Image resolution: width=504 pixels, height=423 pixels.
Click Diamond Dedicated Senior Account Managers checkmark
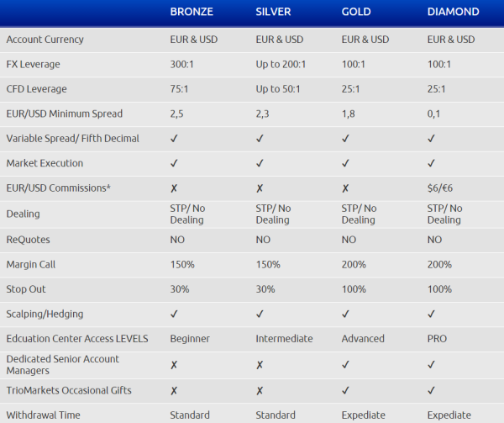pyautogui.click(x=431, y=365)
